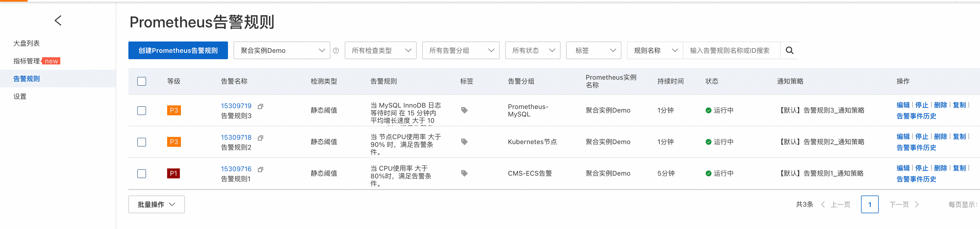The image size is (980, 229).
Task: Click the P1 severity badge
Action: [173, 173]
